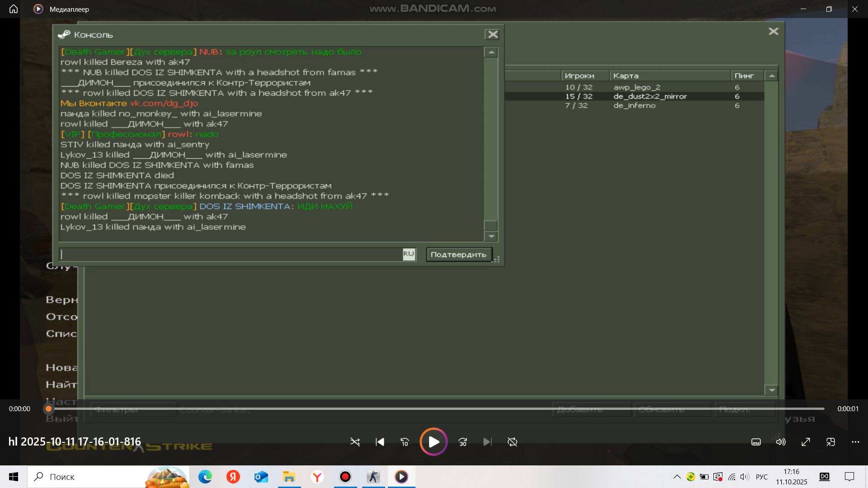The width and height of the screenshot is (868, 488).
Task: Toggle the repeat loop icon
Action: click(512, 442)
